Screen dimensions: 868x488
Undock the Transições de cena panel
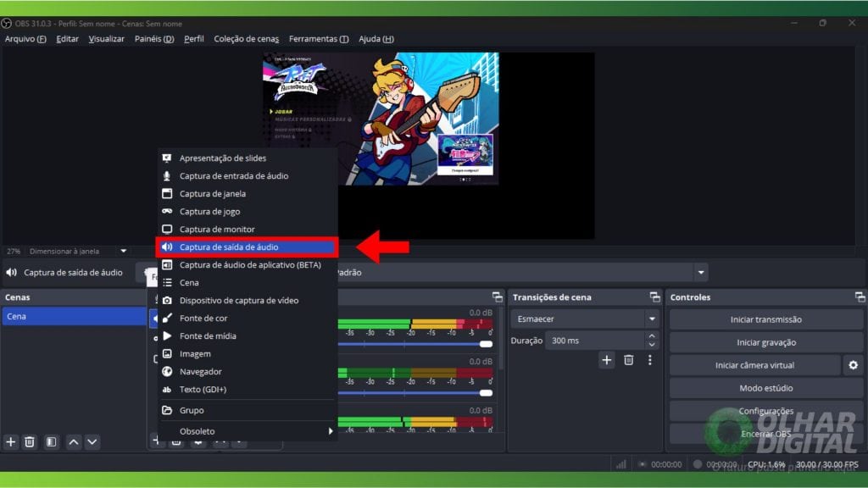click(654, 297)
